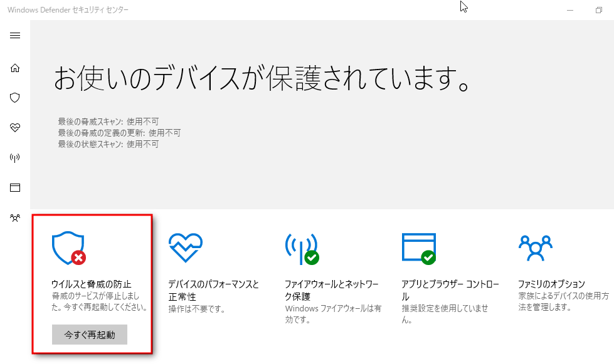This screenshot has height=364, width=614.
Task: Open the アプリとブラウザー コントロール title
Action: click(x=450, y=290)
